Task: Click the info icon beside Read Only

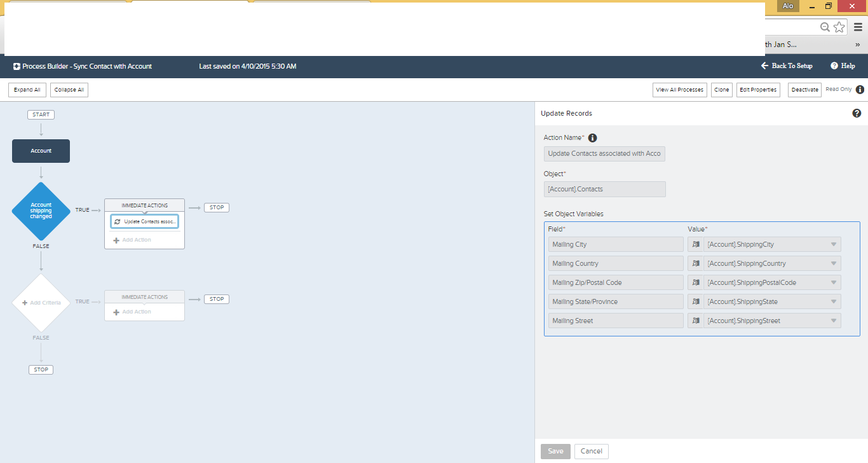Action: [x=860, y=90]
